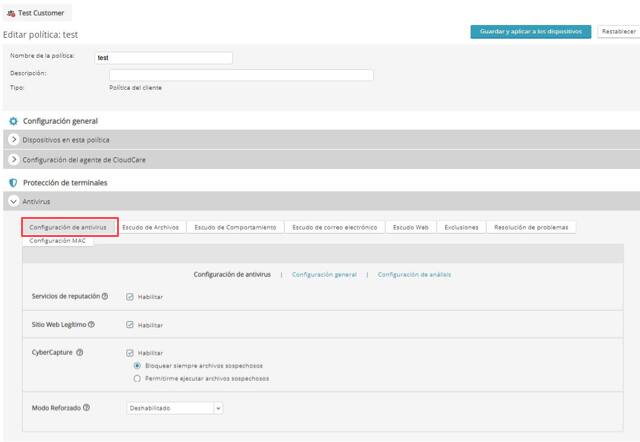Open the Exclusiones tab

[461, 227]
